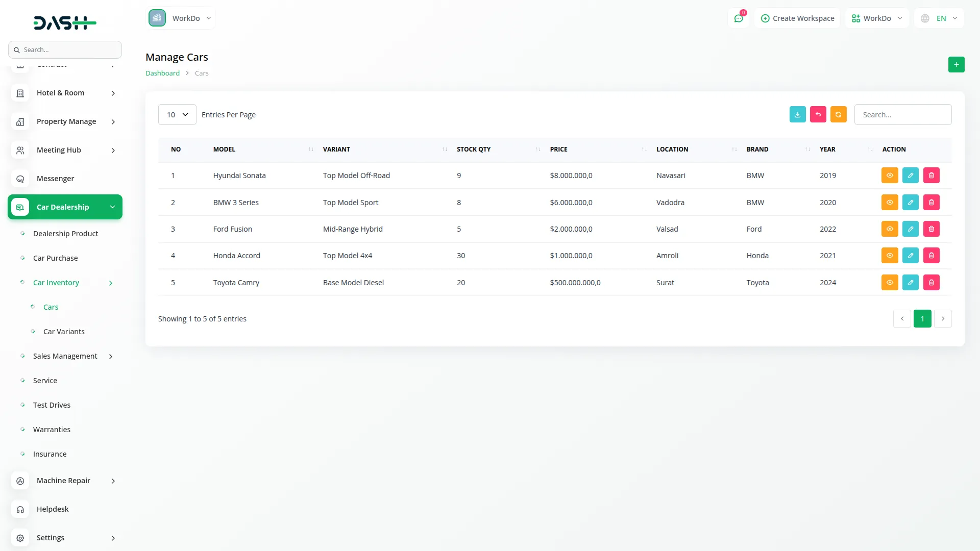This screenshot has width=980, height=551.
Task: Click the teal download export icon
Action: coord(797,115)
